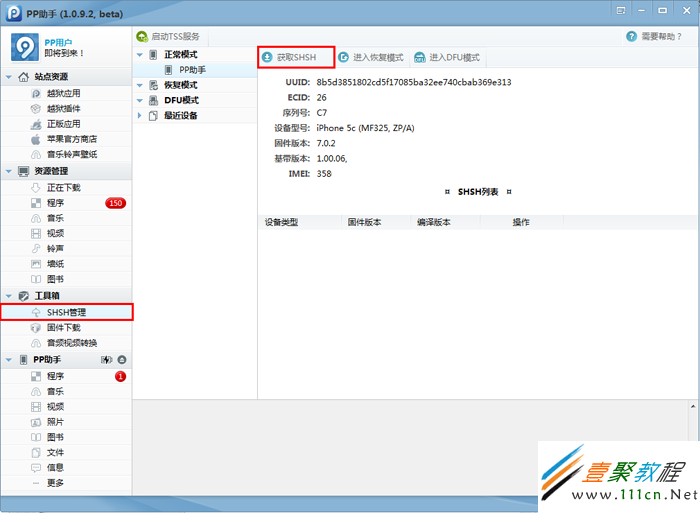
Task: Open title bar feedback menu icon
Action: [621, 11]
